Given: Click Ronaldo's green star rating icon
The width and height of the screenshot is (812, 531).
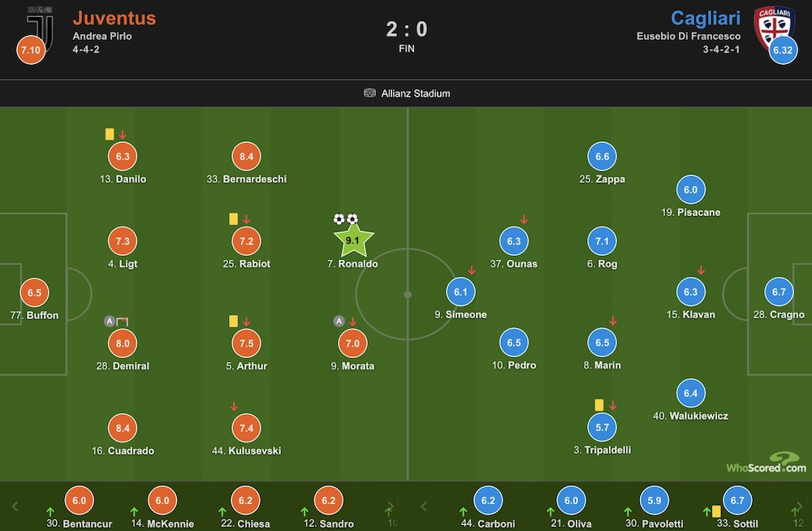Looking at the screenshot, I should [x=353, y=240].
